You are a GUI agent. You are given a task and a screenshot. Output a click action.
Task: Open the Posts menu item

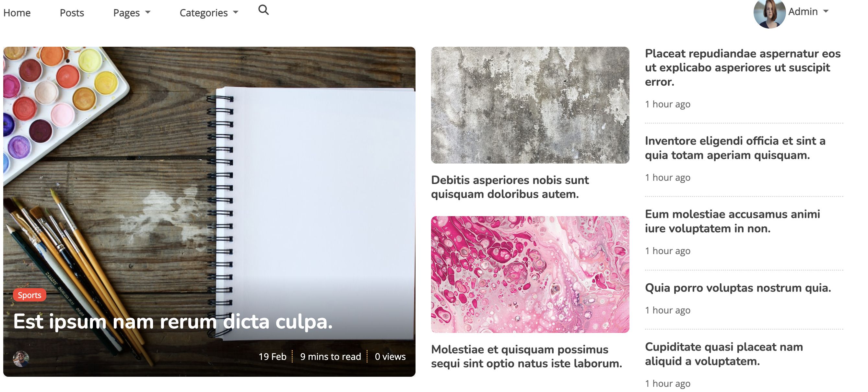[72, 12]
